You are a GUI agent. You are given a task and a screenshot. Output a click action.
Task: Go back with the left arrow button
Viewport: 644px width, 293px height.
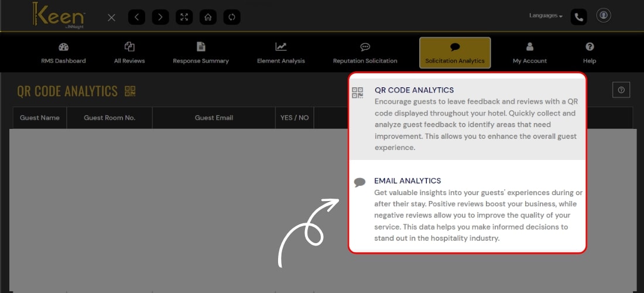point(136,17)
